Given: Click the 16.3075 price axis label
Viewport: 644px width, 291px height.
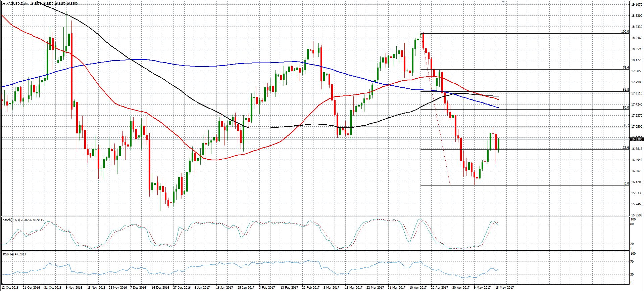Looking at the screenshot, I should click(x=637, y=171).
